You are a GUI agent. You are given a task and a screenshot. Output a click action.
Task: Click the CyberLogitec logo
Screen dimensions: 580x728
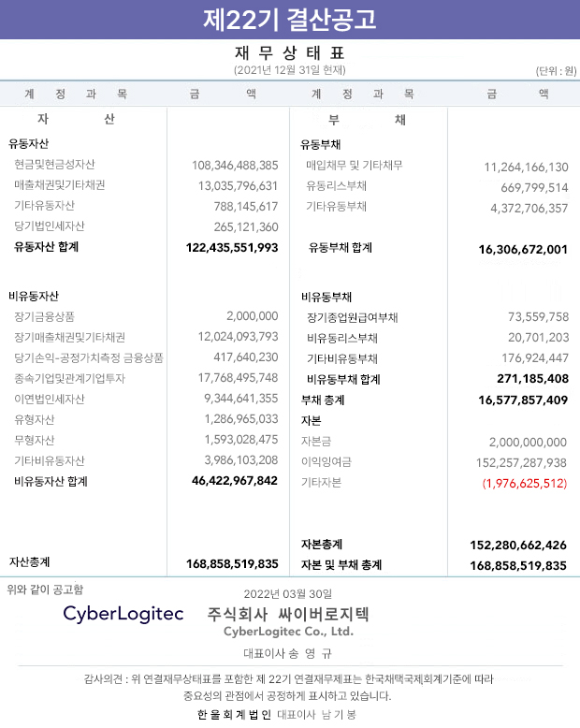[x=123, y=614]
